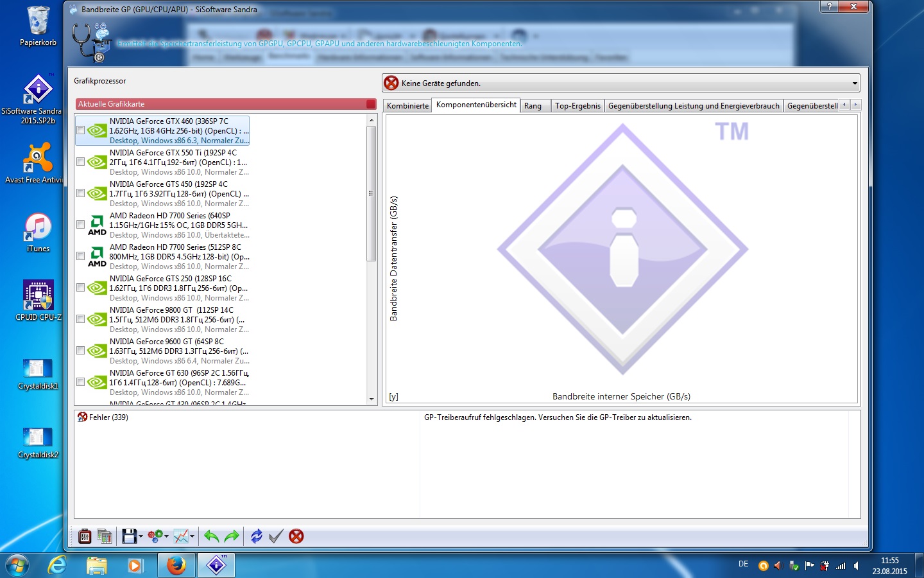Click the help question mark in title bar

click(829, 6)
